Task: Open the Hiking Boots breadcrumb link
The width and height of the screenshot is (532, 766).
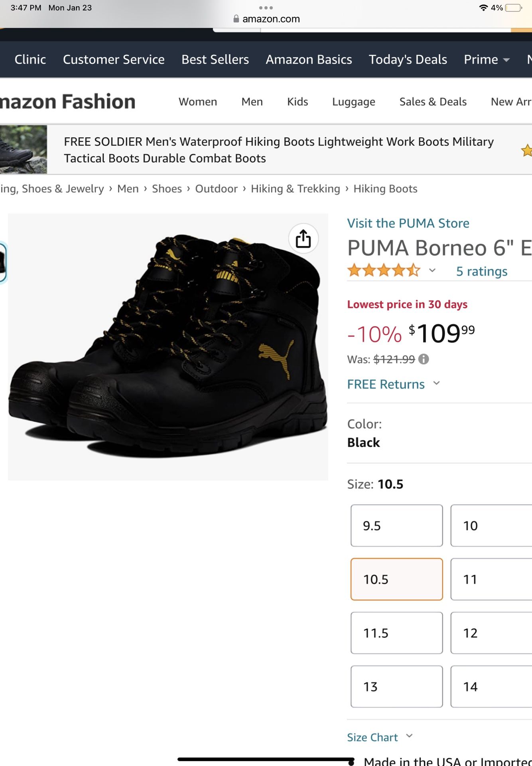Action: coord(384,188)
